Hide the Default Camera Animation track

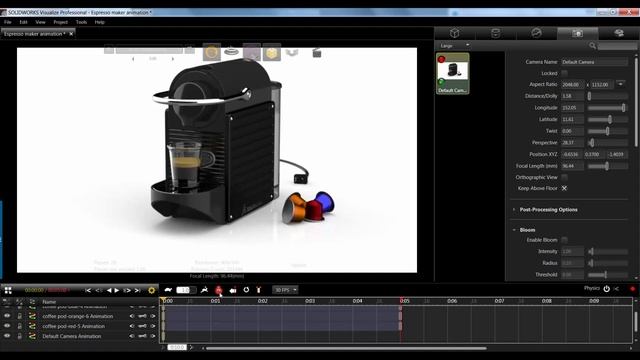click(7, 336)
